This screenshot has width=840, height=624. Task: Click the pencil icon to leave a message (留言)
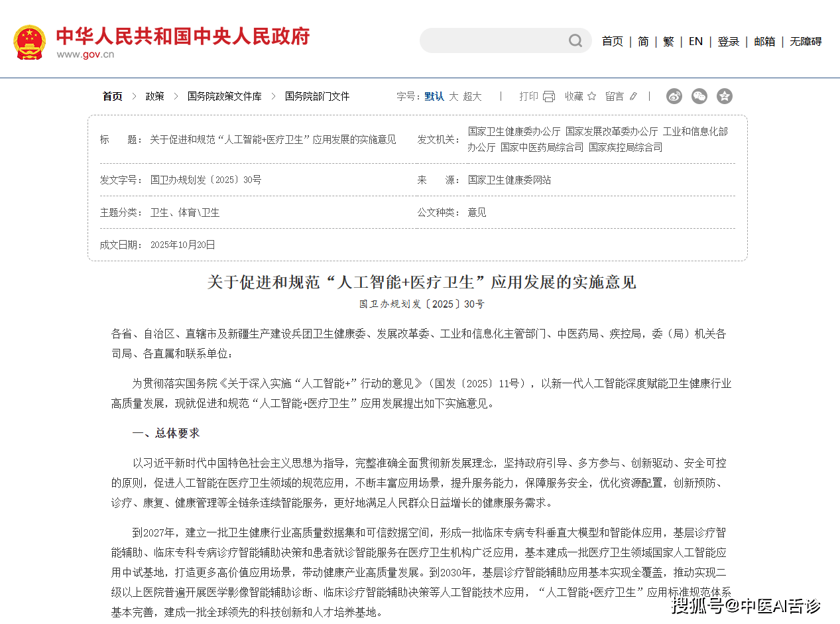tap(633, 97)
